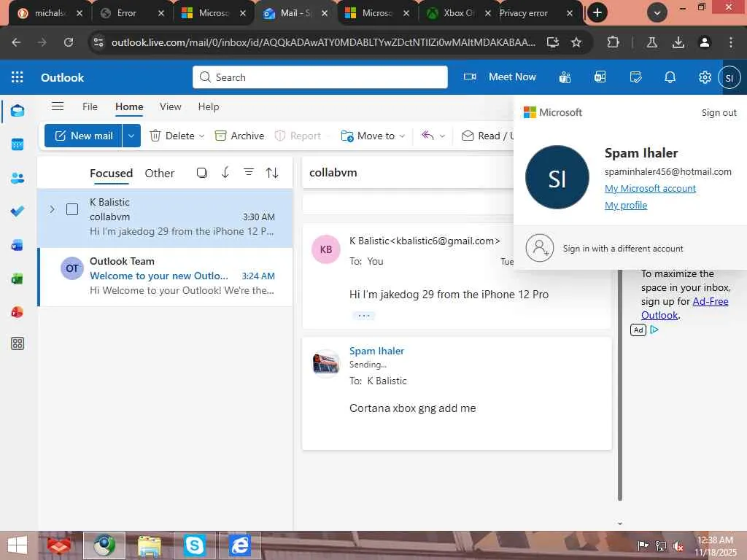Switch to the View ribbon tab

coord(171,106)
